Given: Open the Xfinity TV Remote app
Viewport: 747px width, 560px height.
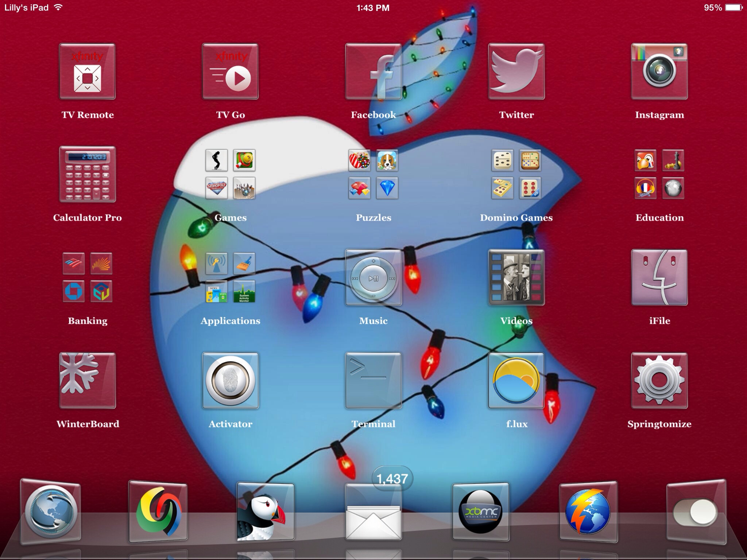Looking at the screenshot, I should [88, 71].
